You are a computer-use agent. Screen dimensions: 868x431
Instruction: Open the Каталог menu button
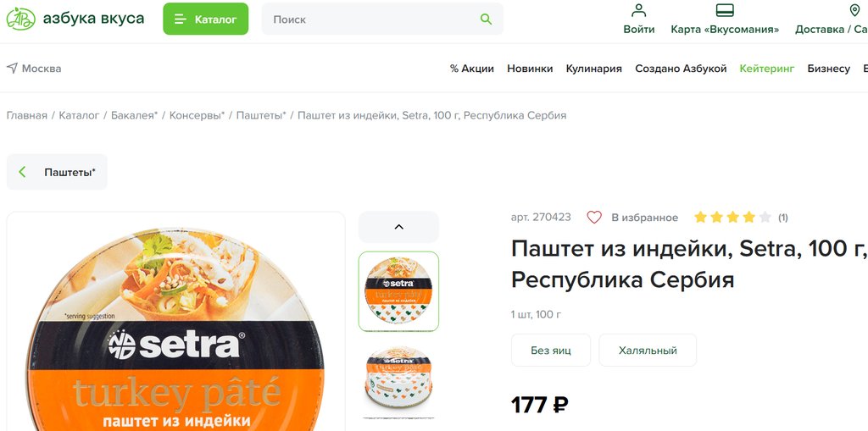[x=205, y=19]
